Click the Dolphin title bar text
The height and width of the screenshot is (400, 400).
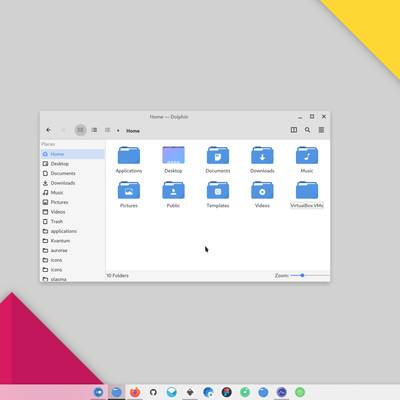coord(169,117)
